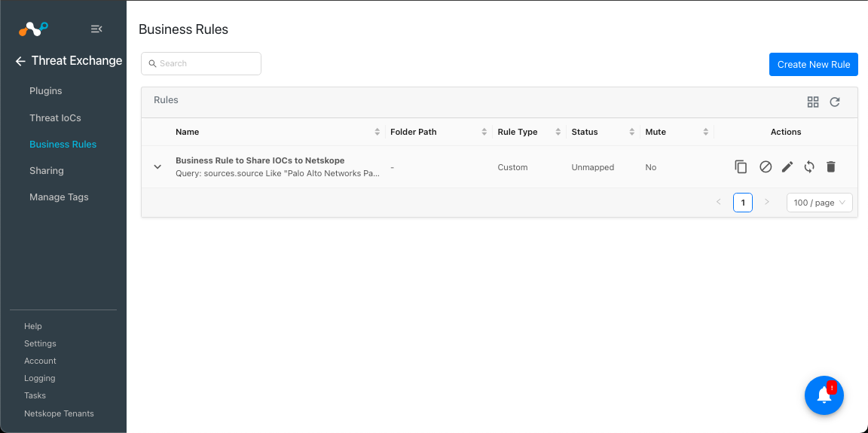Sync the Share IOCs business rule

pyautogui.click(x=809, y=166)
